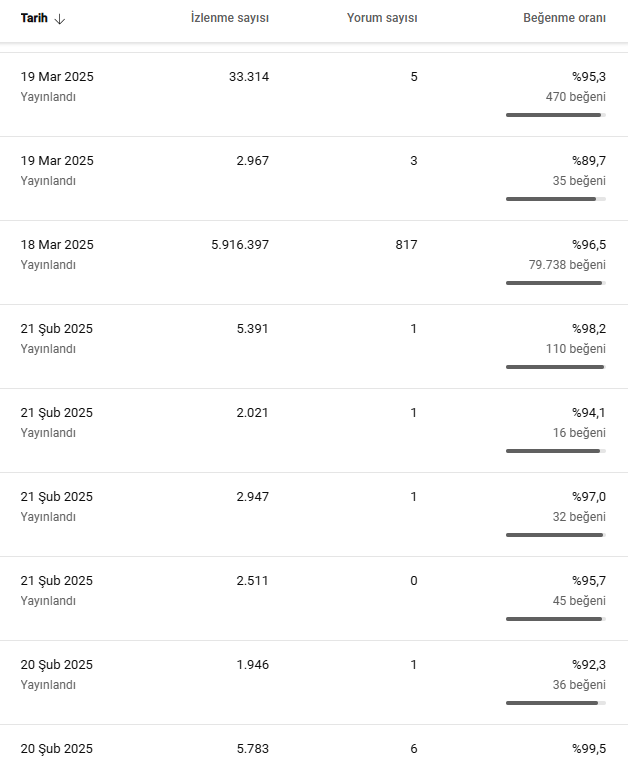Viewport: 628px width, 761px height.
Task: Select the 18 Mar 2025 date row
Action: [314, 263]
